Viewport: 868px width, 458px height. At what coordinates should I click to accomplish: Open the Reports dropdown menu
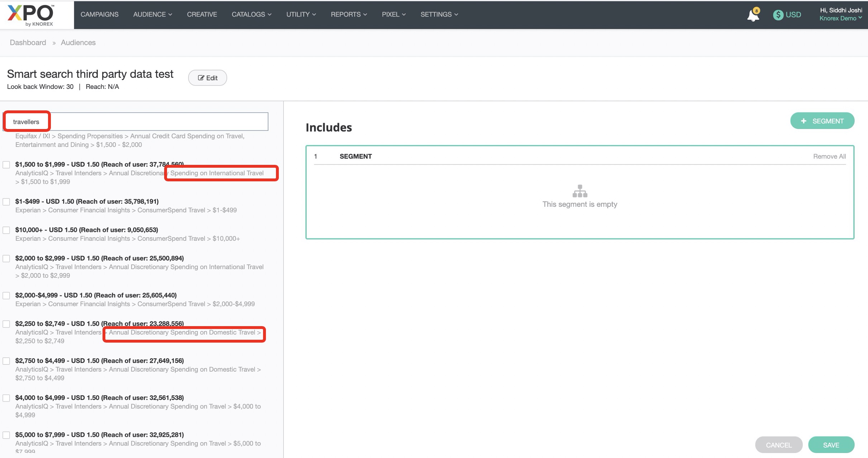click(x=349, y=14)
